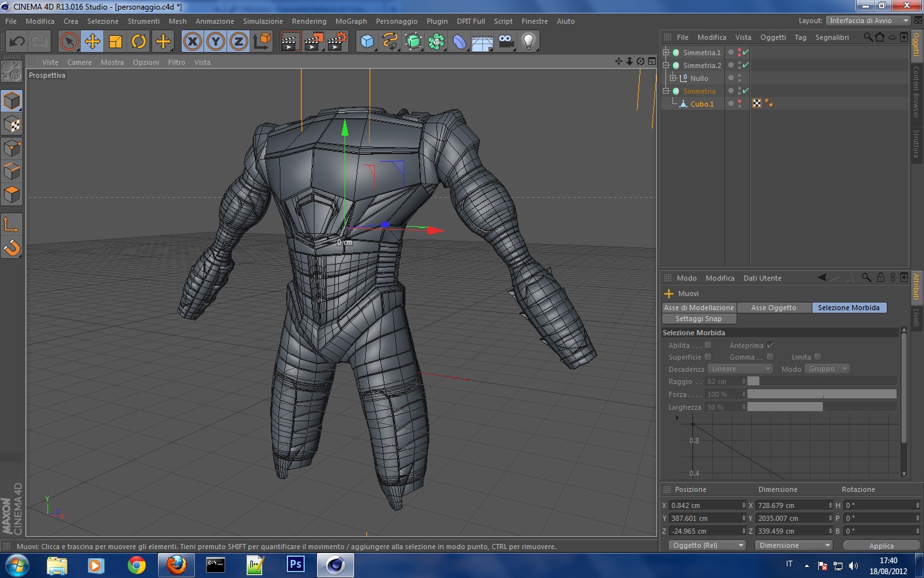
Task: Toggle the Anteprima checkbox
Action: point(770,346)
